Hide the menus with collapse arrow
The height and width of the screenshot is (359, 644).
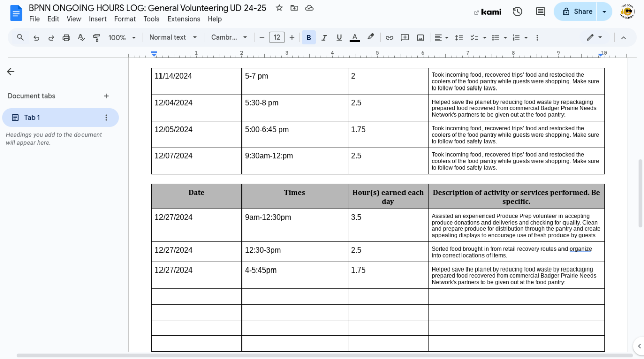(623, 37)
